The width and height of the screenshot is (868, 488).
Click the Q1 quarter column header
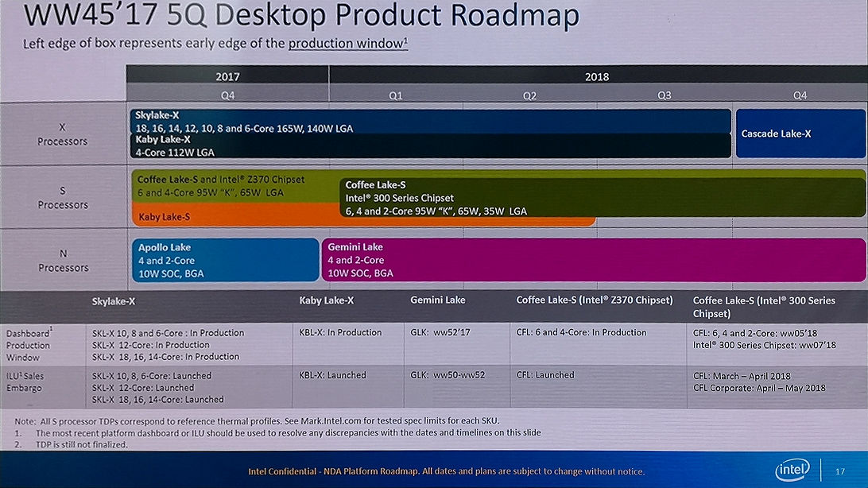pos(396,95)
